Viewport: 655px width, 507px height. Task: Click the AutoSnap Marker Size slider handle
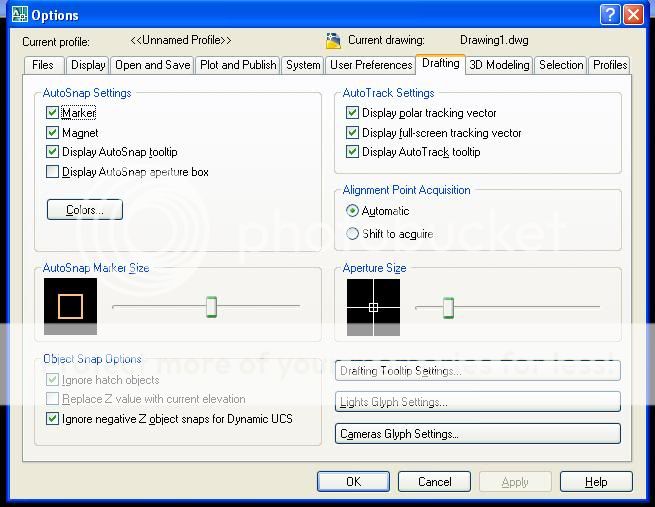(211, 307)
